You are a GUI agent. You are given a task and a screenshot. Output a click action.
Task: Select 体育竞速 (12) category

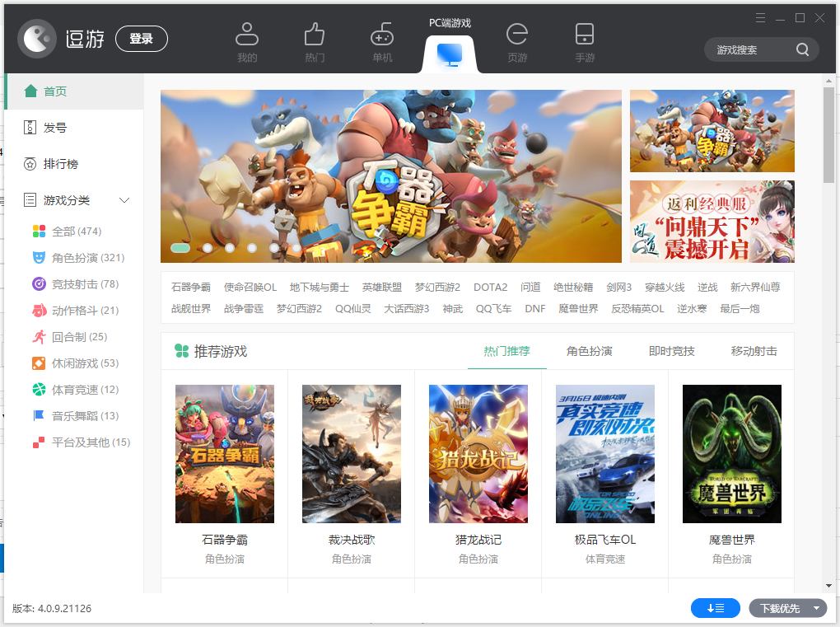click(x=85, y=390)
